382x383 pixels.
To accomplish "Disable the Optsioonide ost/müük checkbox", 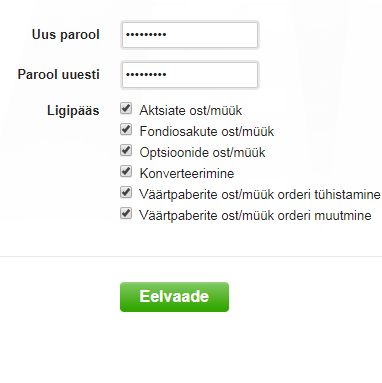I will 126,150.
